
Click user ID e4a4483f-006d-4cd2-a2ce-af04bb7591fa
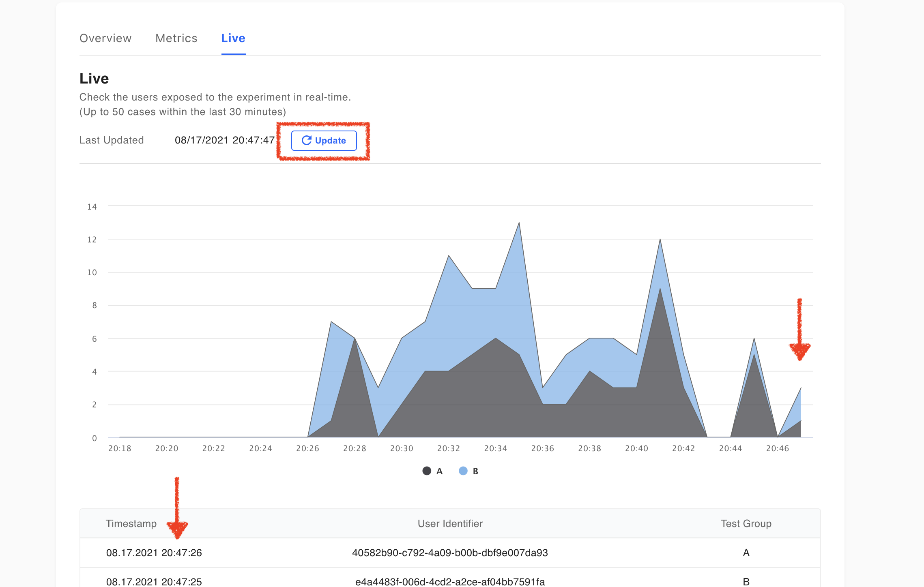coord(450,582)
